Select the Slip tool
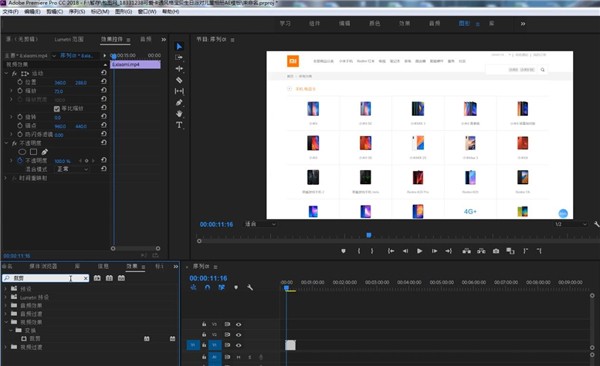The image size is (600, 366). tap(179, 91)
